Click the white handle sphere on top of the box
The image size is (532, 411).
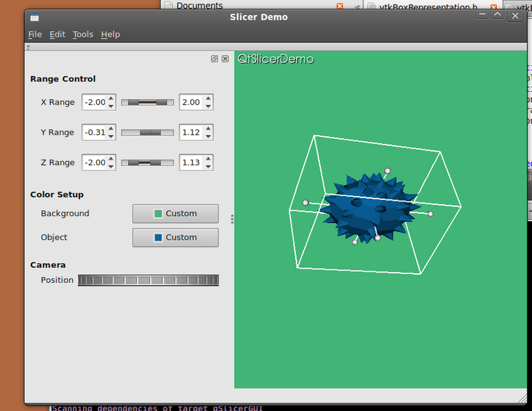(388, 171)
